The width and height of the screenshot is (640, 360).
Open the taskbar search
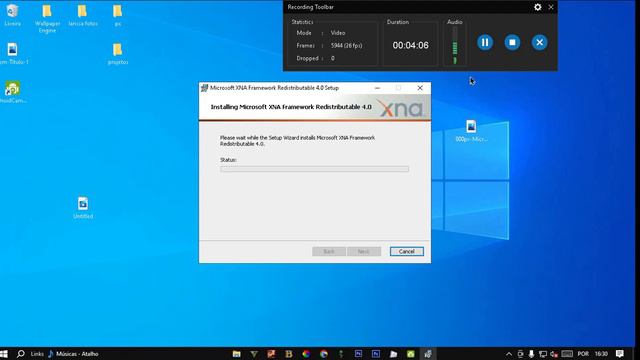pyautogui.click(x=20, y=354)
